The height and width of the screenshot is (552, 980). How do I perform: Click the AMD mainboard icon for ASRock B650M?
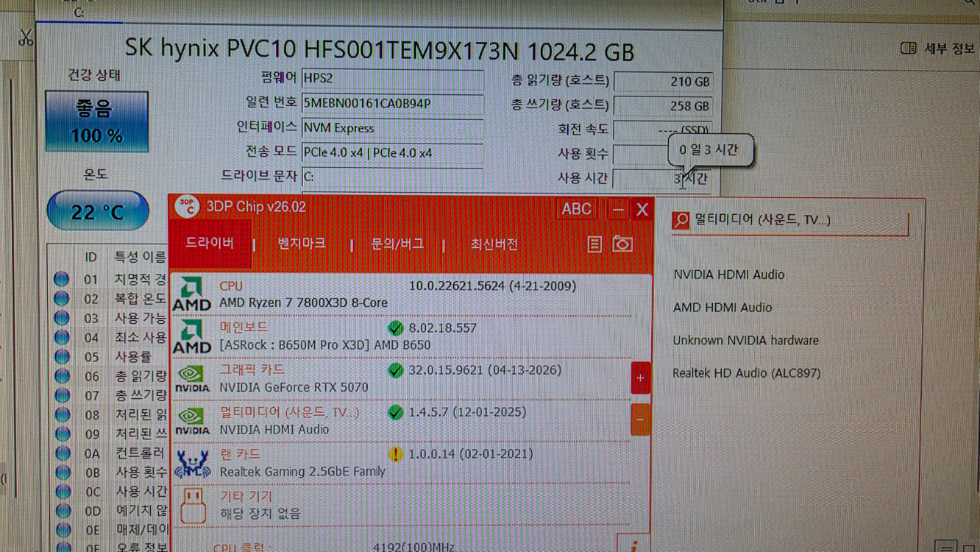(x=192, y=333)
